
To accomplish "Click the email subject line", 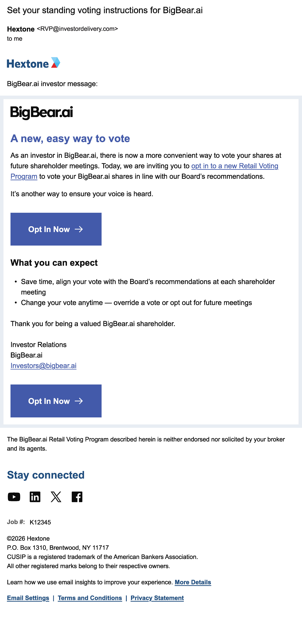I will pyautogui.click(x=105, y=10).
